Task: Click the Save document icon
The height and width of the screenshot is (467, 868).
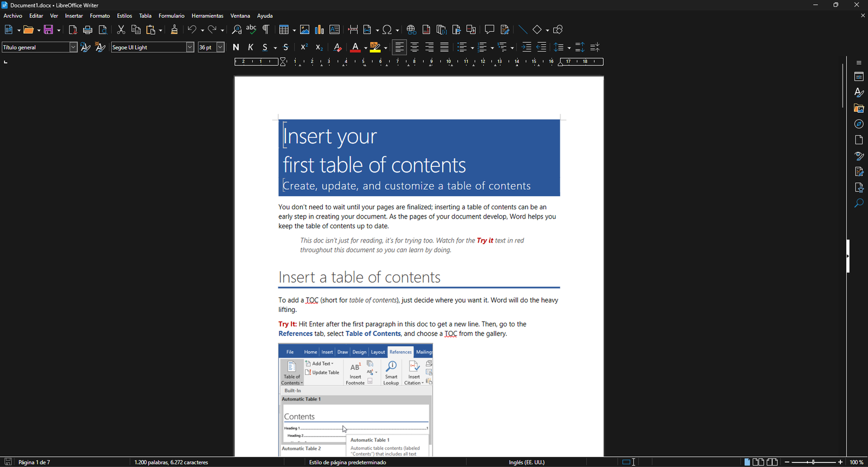Action: click(x=49, y=30)
